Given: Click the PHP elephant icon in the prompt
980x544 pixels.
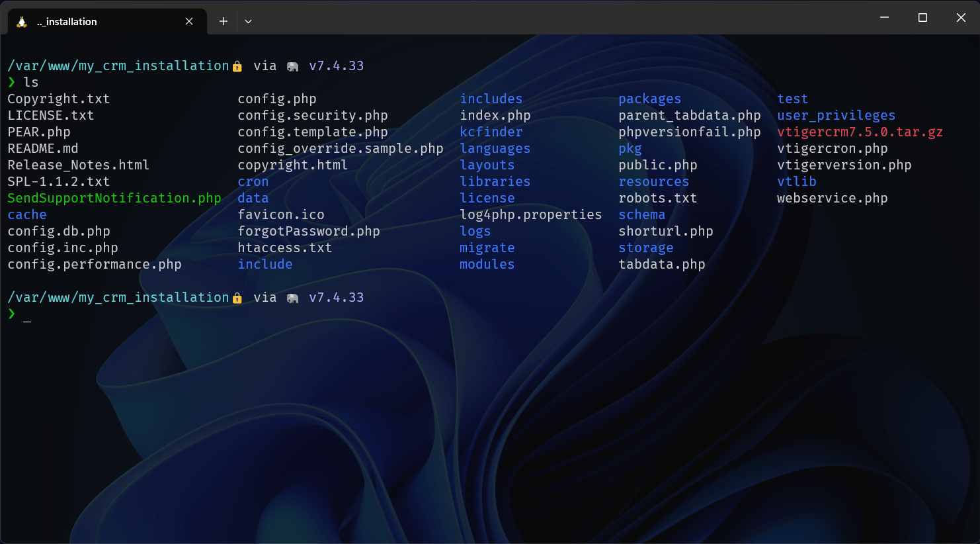Looking at the screenshot, I should click(x=292, y=66).
